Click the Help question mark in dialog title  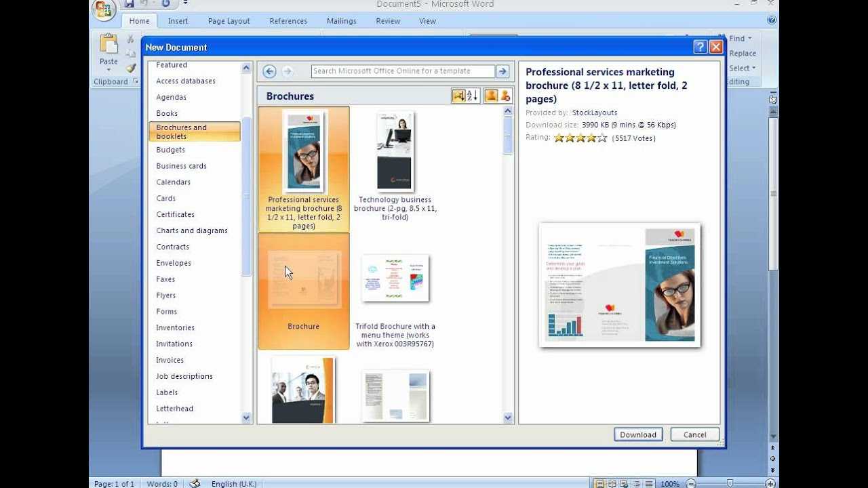pos(701,47)
